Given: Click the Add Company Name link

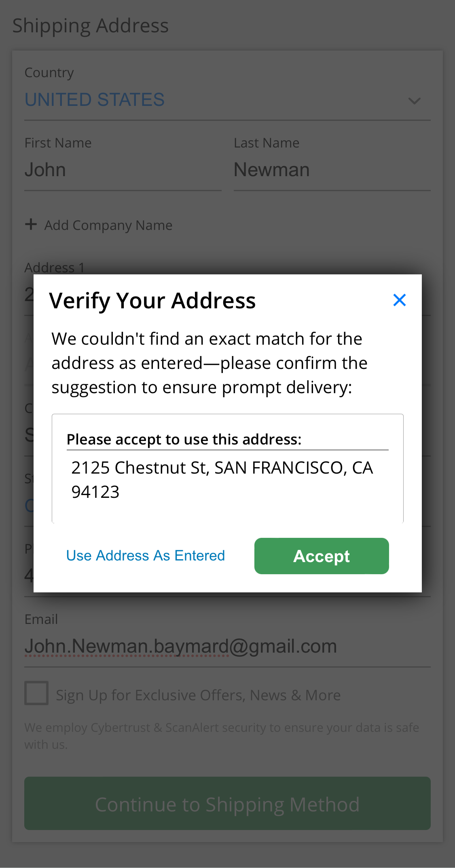Looking at the screenshot, I should [108, 225].
